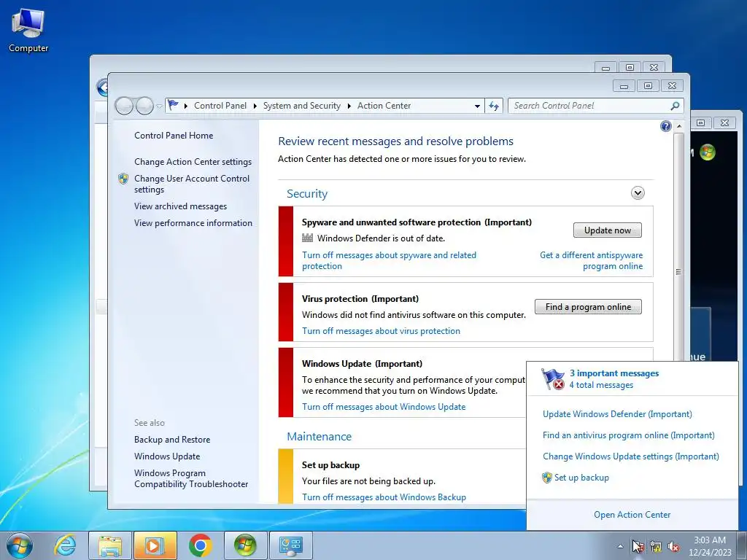The image size is (747, 560).
Task: Click 3 important messages link in popup
Action: coord(614,373)
